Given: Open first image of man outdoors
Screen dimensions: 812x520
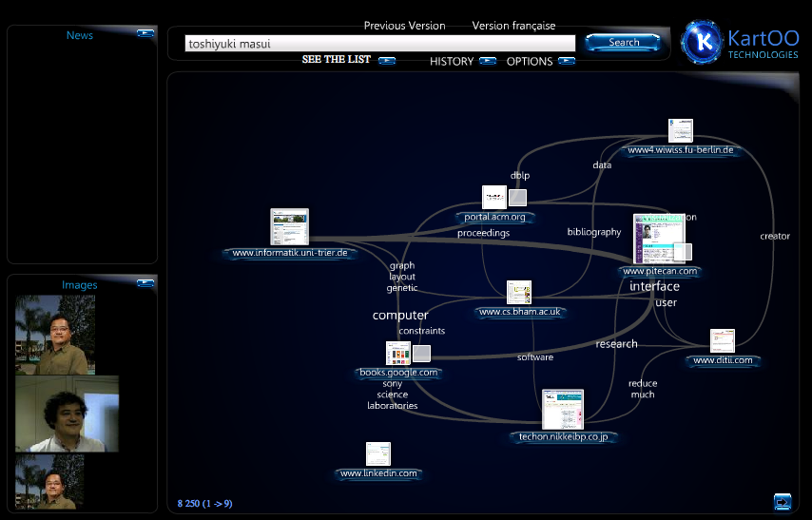Looking at the screenshot, I should pos(55,335).
